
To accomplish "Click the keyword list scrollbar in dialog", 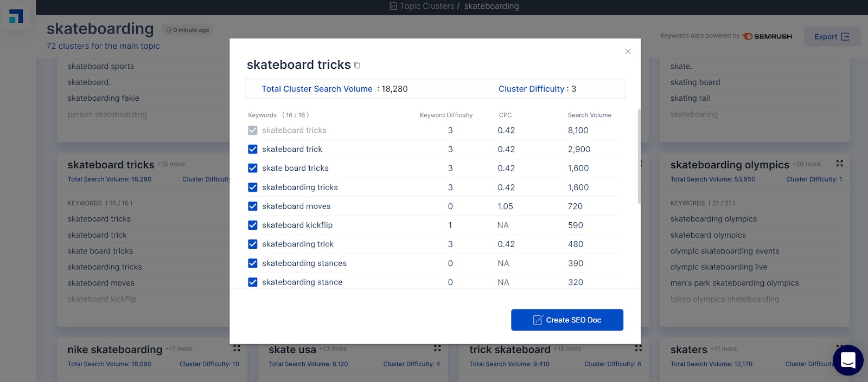I will [639, 157].
